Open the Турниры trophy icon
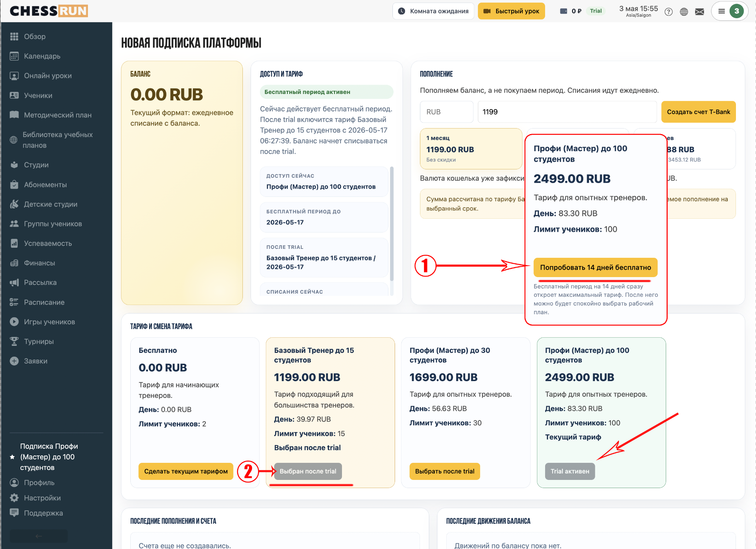756x549 pixels. tap(14, 341)
